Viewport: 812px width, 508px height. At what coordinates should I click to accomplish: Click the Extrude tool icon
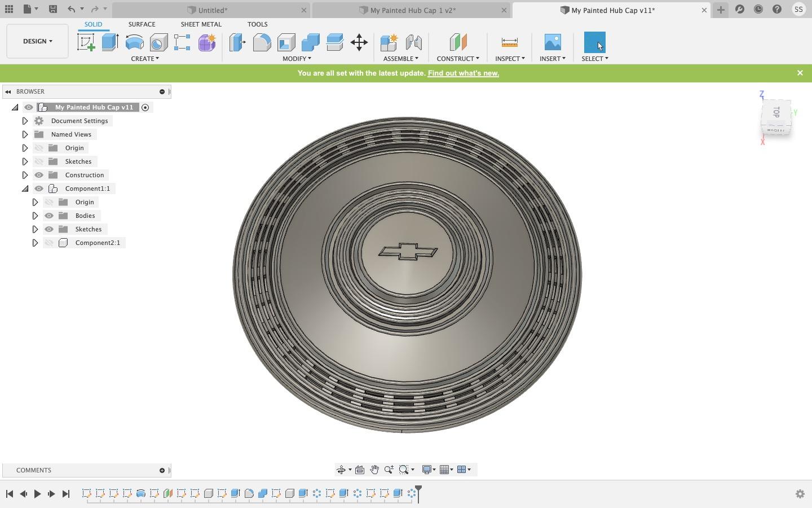pyautogui.click(x=110, y=42)
